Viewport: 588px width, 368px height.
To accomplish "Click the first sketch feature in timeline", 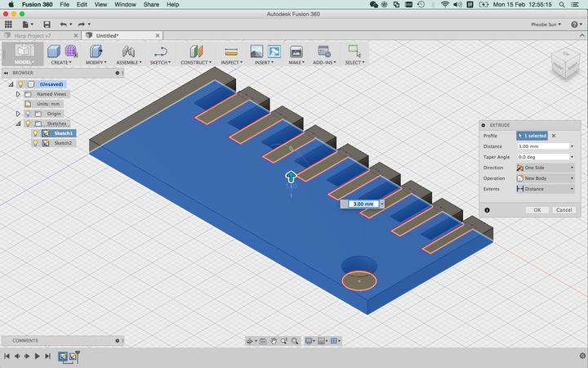I will click(63, 356).
